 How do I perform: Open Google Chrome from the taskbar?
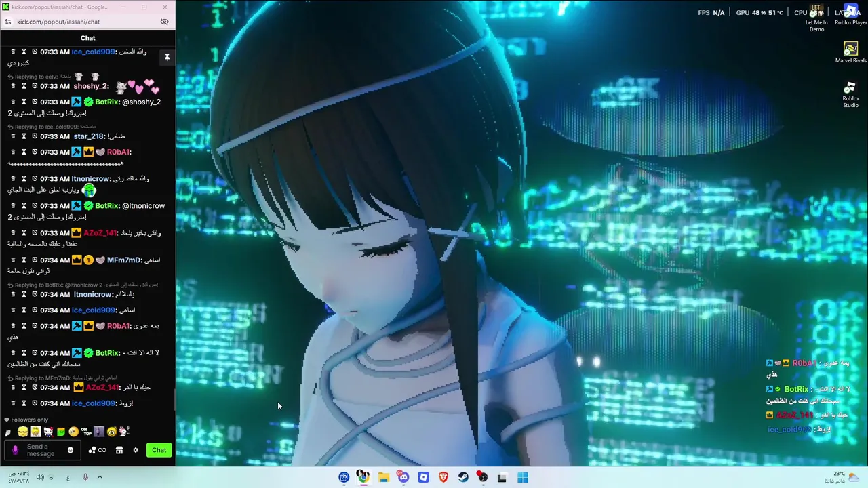pos(363,477)
